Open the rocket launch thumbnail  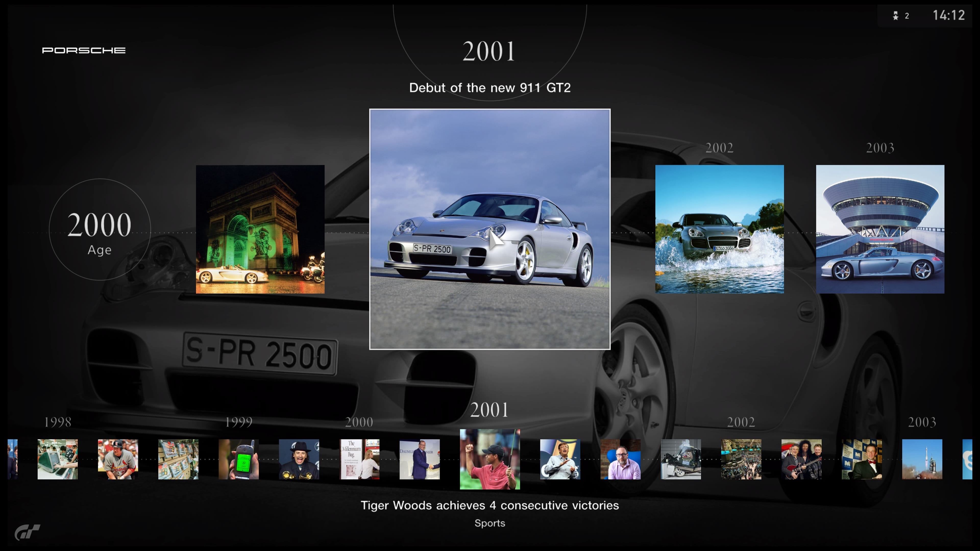[922, 459]
